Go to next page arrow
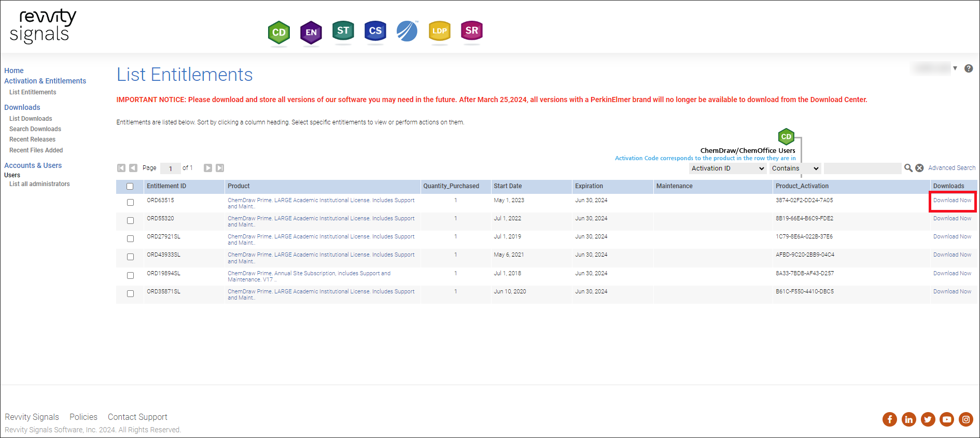Image resolution: width=980 pixels, height=438 pixels. [208, 168]
